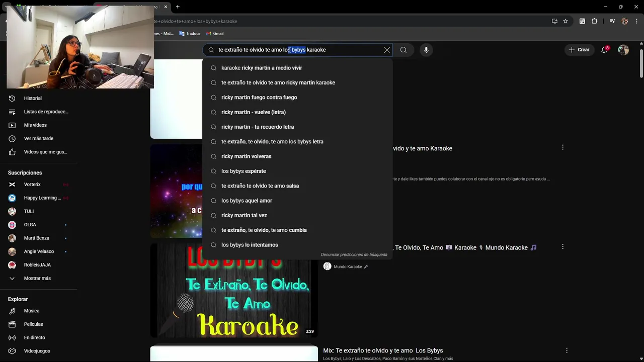
Task: Choose suggestion ricky martin tal vez
Action: (x=297, y=215)
